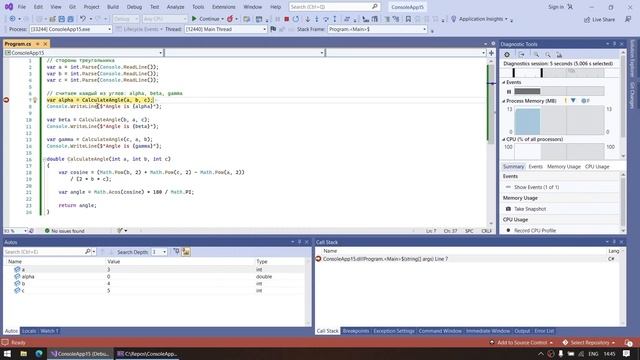Image resolution: width=640 pixels, height=360 pixels.
Task: Click the Hot Reload flame icon
Action: [230, 19]
